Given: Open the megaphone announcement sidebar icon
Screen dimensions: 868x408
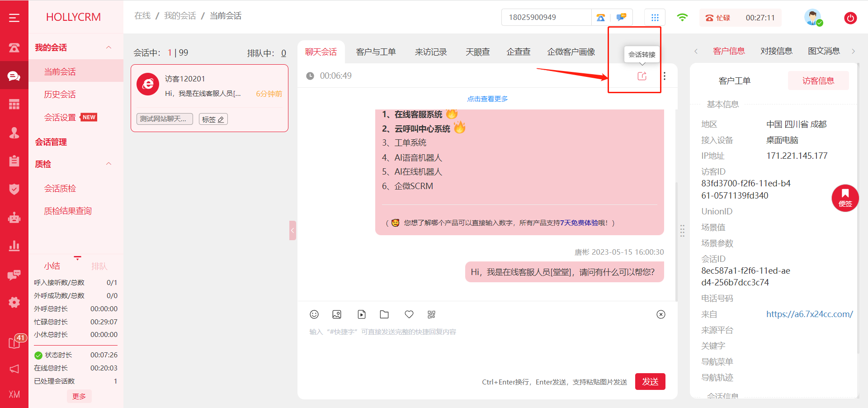Looking at the screenshot, I should [14, 369].
